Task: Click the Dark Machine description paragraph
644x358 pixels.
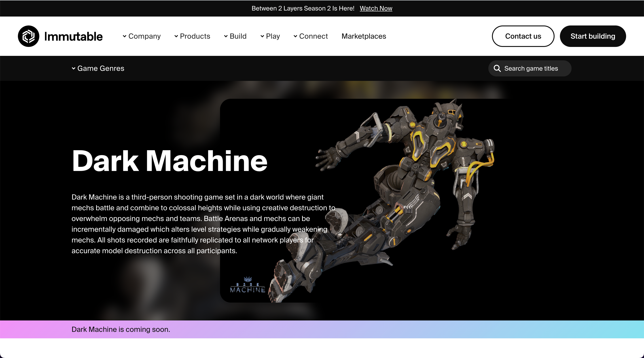Action: 203,224
